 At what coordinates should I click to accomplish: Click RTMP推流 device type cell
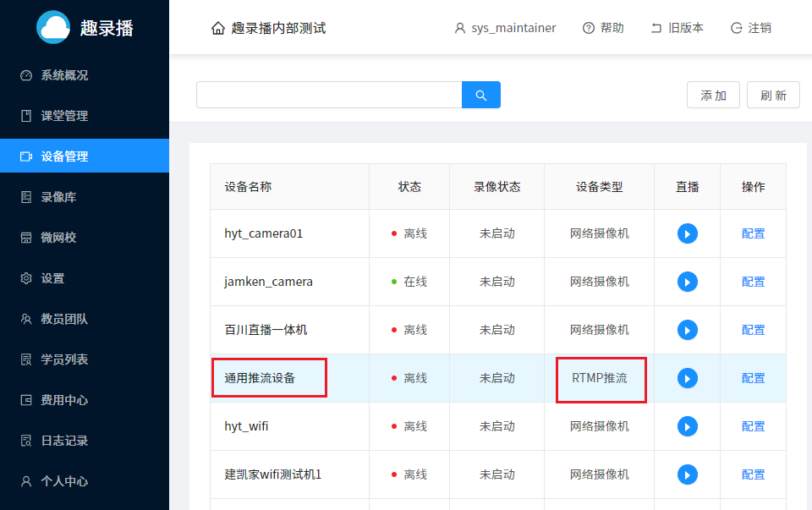click(x=599, y=378)
